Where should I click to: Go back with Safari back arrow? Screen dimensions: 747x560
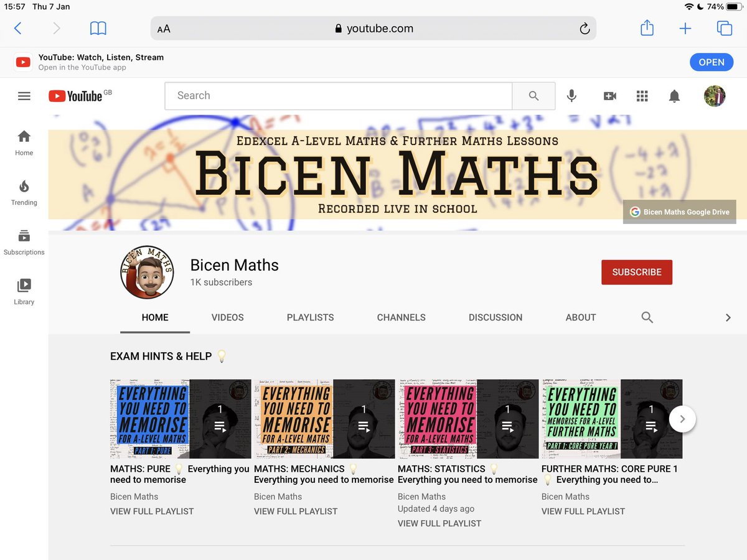(x=17, y=28)
